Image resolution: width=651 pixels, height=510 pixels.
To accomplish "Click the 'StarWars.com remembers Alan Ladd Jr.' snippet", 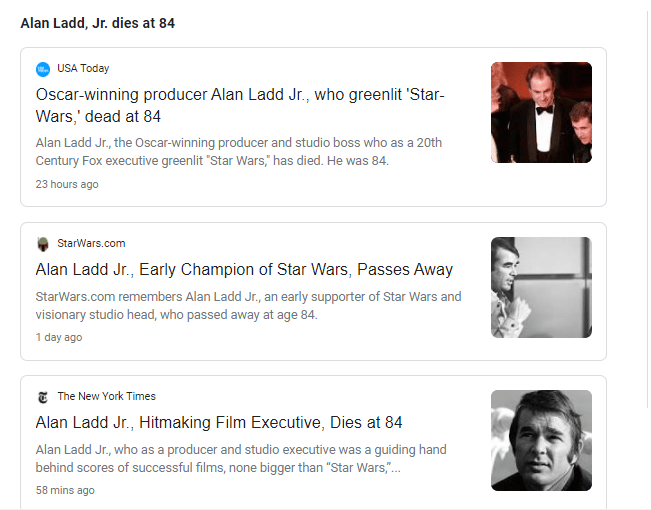I will (248, 305).
